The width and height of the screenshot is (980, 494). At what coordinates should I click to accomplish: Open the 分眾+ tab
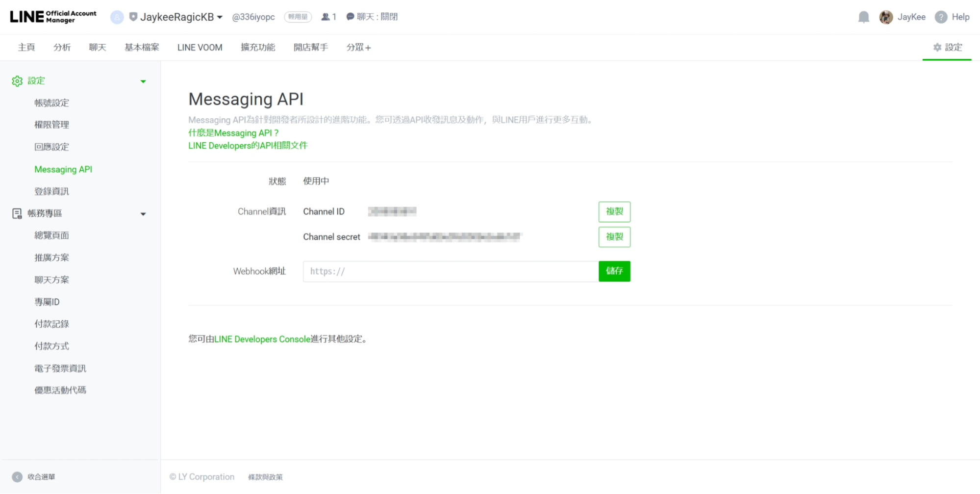pyautogui.click(x=358, y=47)
